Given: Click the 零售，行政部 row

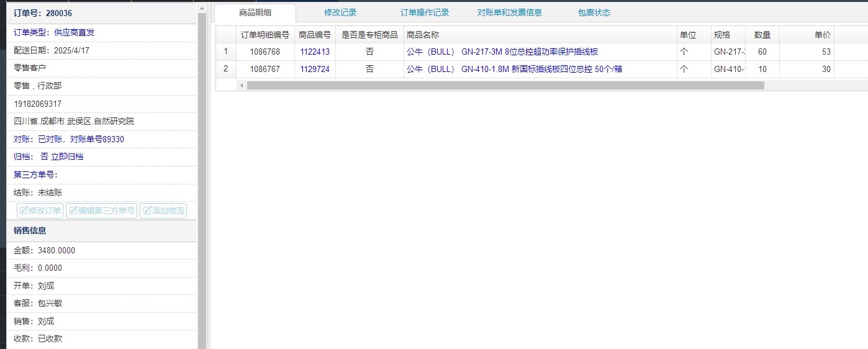Looking at the screenshot, I should pyautogui.click(x=102, y=86).
